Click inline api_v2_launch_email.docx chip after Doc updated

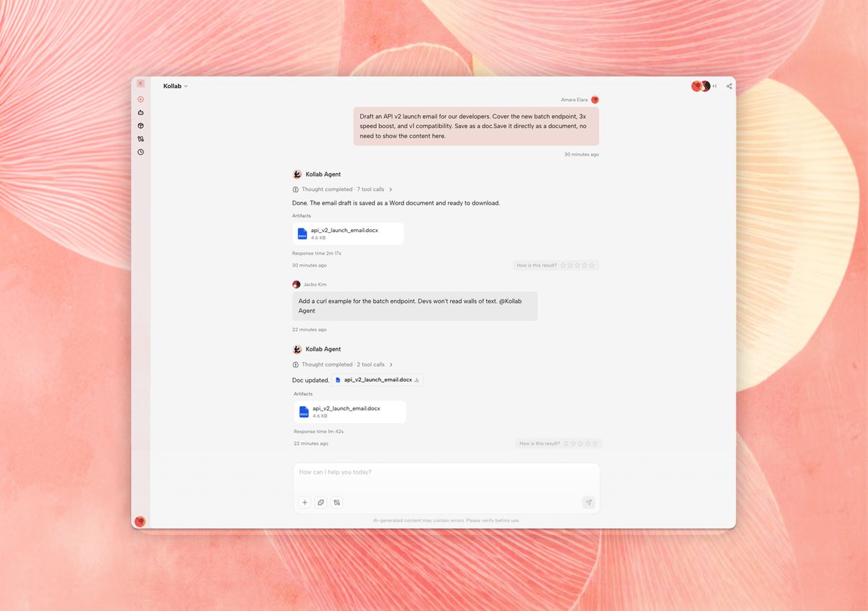point(377,380)
